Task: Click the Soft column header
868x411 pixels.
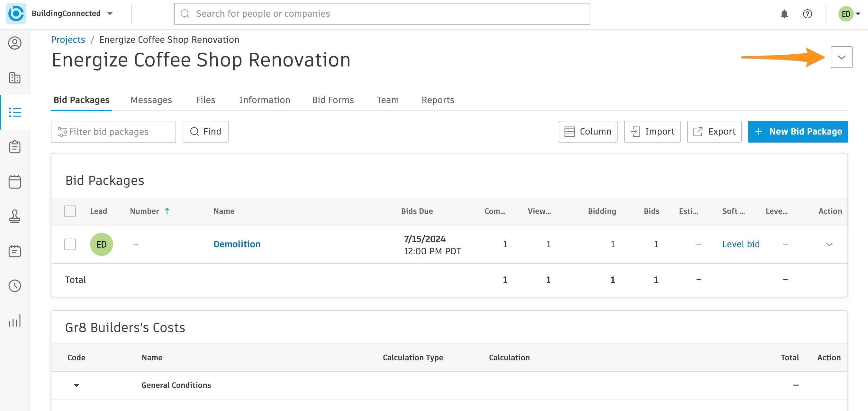Action: coord(733,211)
